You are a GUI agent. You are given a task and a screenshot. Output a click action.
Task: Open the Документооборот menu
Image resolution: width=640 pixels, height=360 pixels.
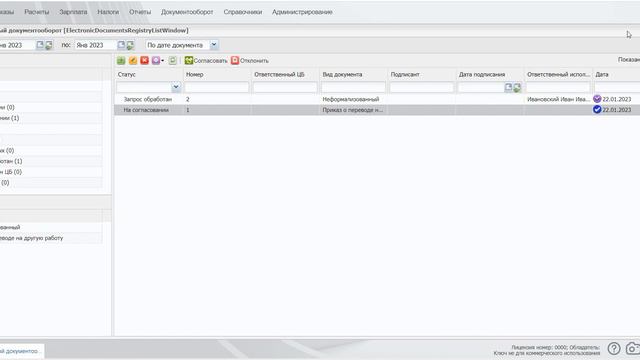click(x=187, y=12)
